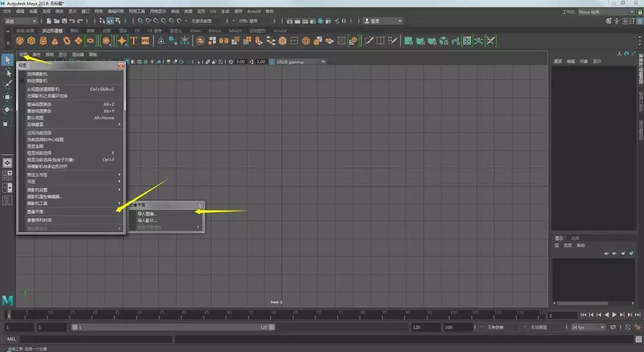This screenshot has width=644, height=352.
Task: Click the polygon cube shelf icon
Action: 31,41
